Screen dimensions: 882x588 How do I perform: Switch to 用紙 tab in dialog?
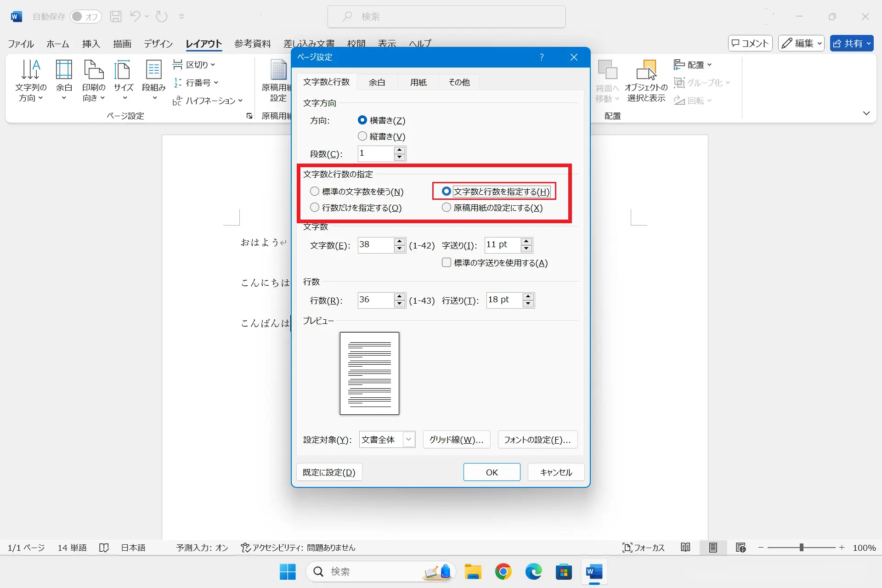(x=418, y=82)
